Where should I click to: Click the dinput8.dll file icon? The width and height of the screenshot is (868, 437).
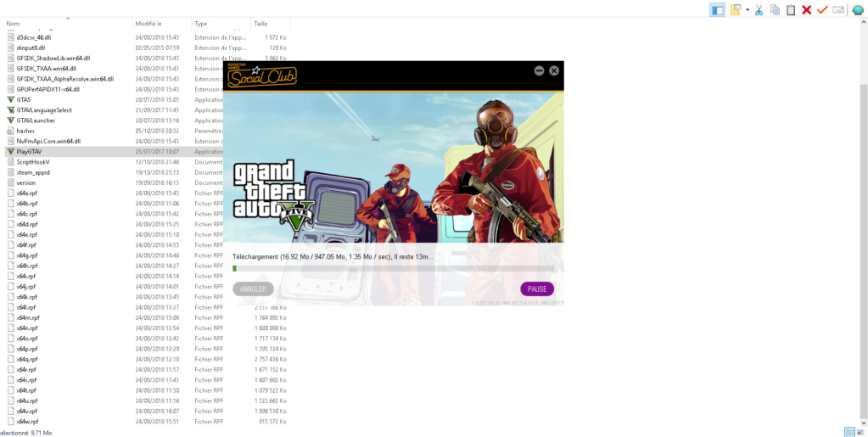[10, 48]
